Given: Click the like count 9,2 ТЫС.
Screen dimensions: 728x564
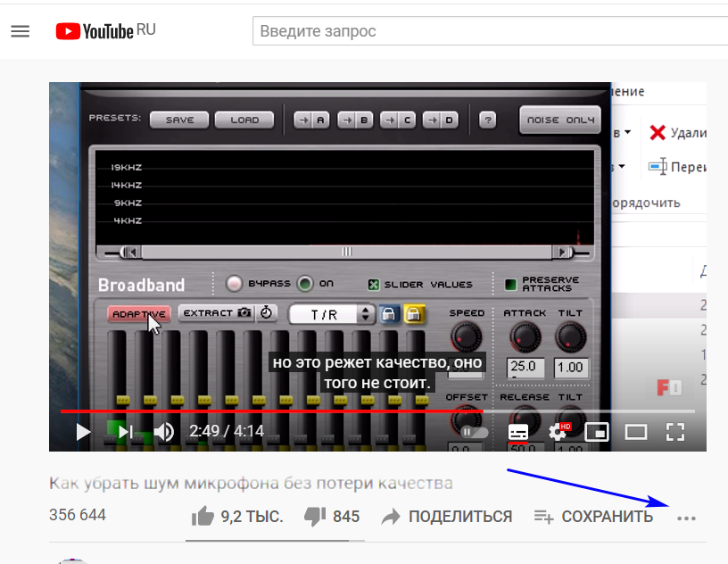Looking at the screenshot, I should (x=252, y=517).
